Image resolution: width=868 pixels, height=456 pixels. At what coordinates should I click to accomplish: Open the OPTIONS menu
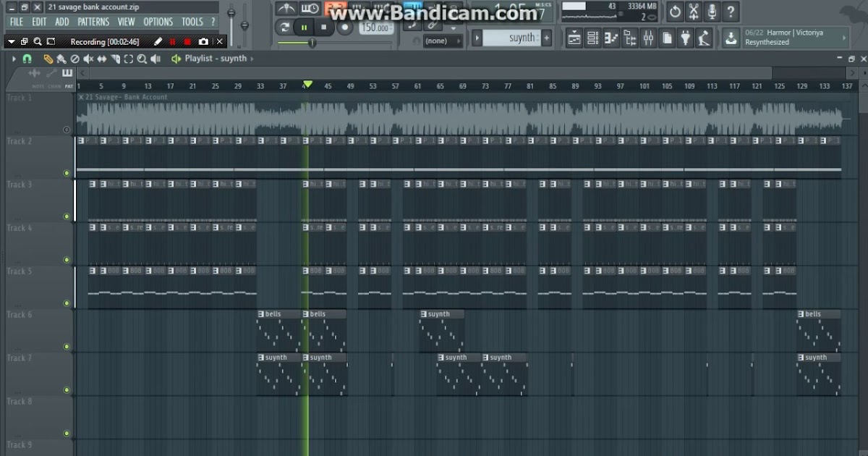tap(158, 22)
